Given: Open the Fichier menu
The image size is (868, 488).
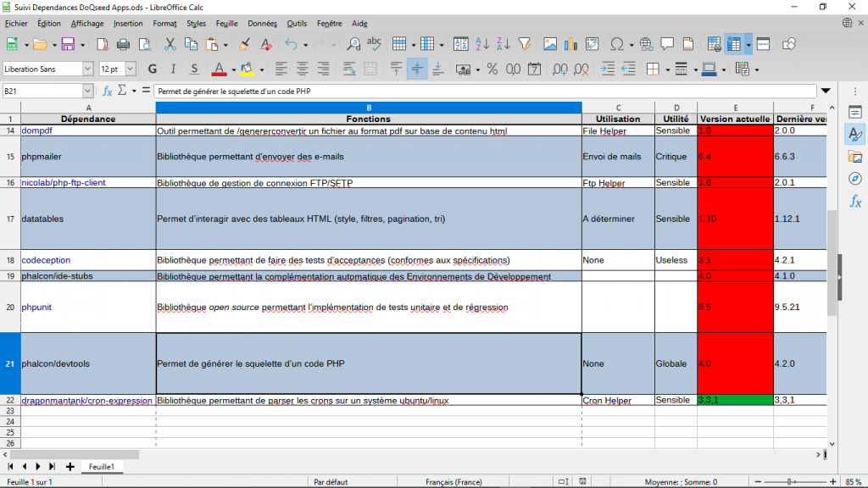Looking at the screenshot, I should [16, 23].
